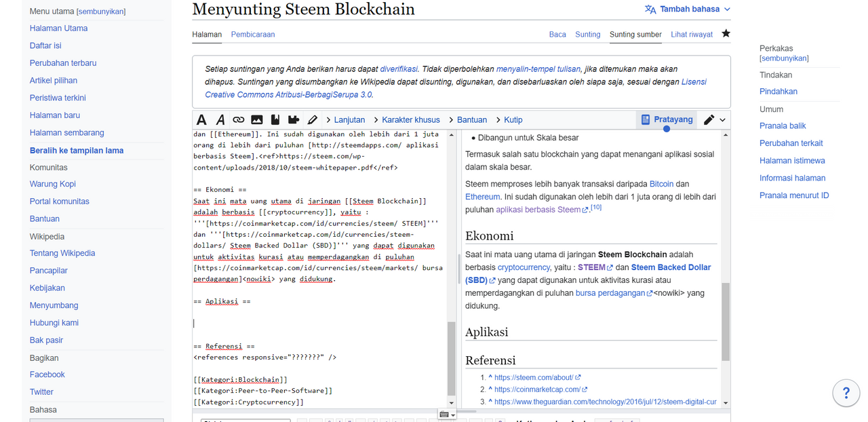868x422 pixels.
Task: Insert an image with the picture icon
Action: 257,120
